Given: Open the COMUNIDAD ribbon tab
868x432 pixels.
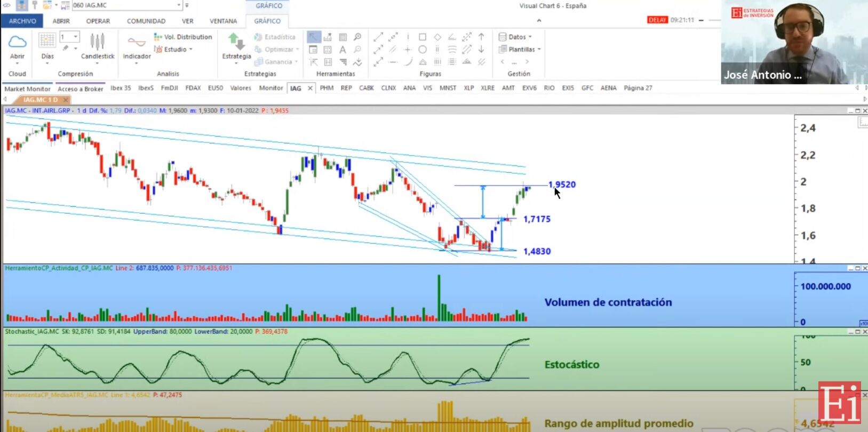Looking at the screenshot, I should coord(146,21).
